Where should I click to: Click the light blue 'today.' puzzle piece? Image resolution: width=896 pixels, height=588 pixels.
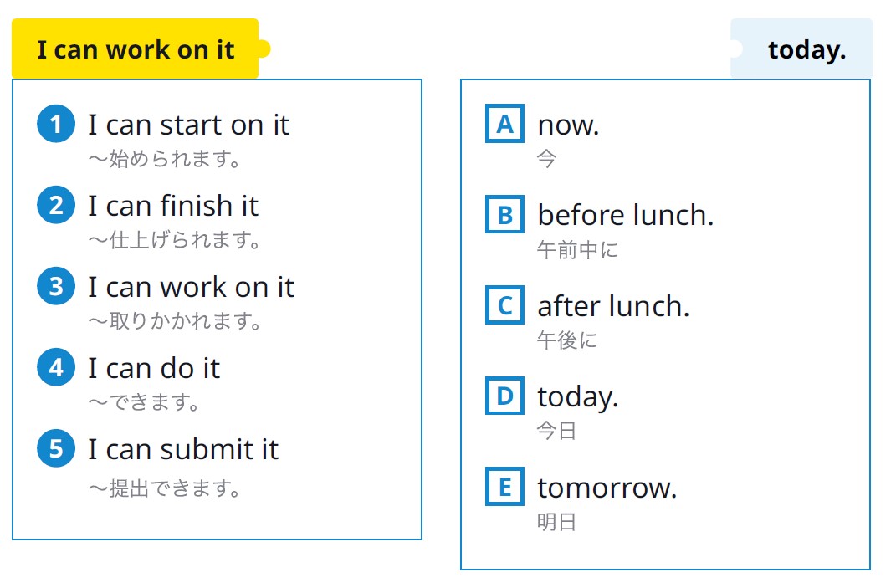tap(801, 49)
